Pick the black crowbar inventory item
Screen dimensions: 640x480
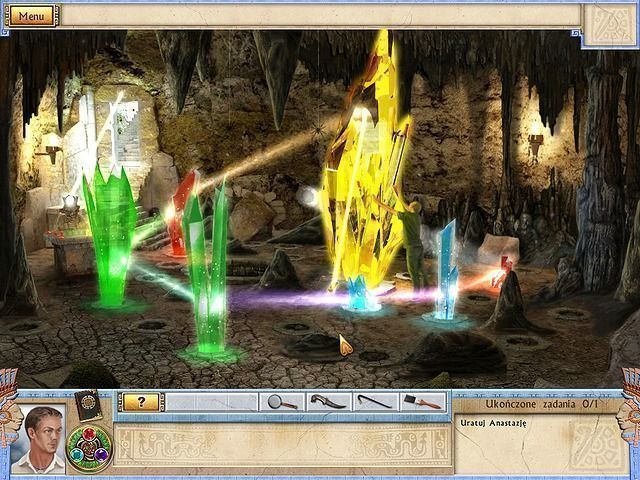[375, 402]
